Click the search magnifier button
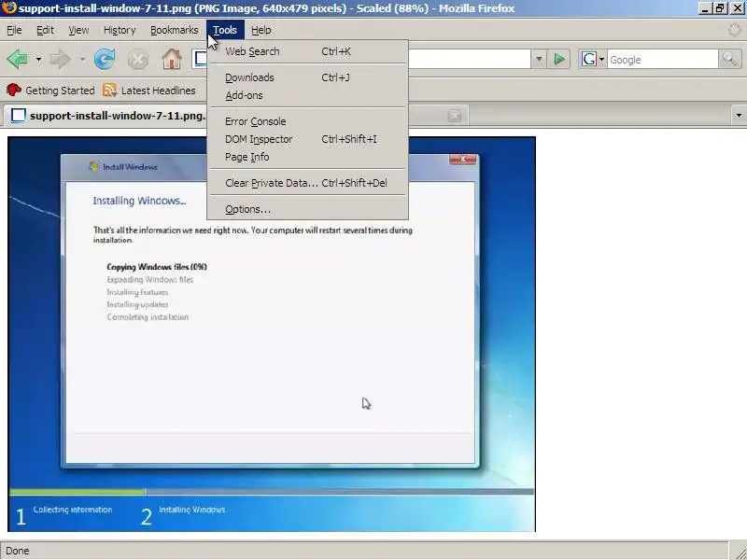The width and height of the screenshot is (747, 560). 729,59
